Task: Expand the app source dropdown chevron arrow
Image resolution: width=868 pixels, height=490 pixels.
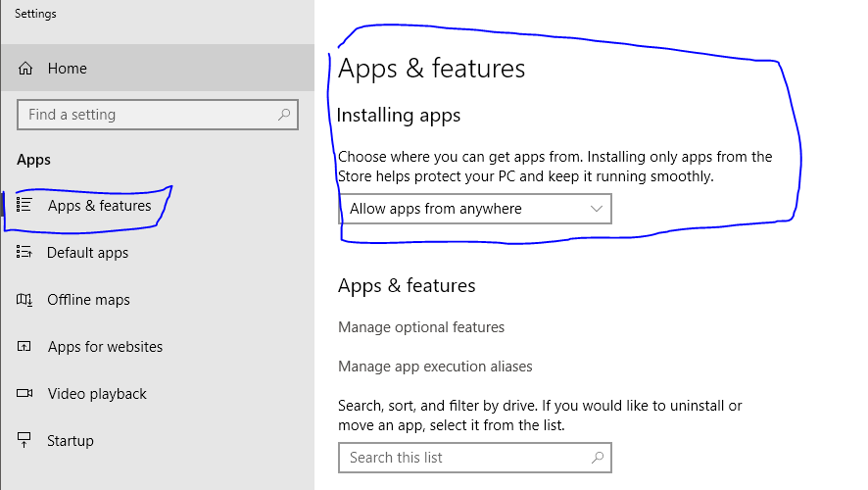Action: coord(597,209)
